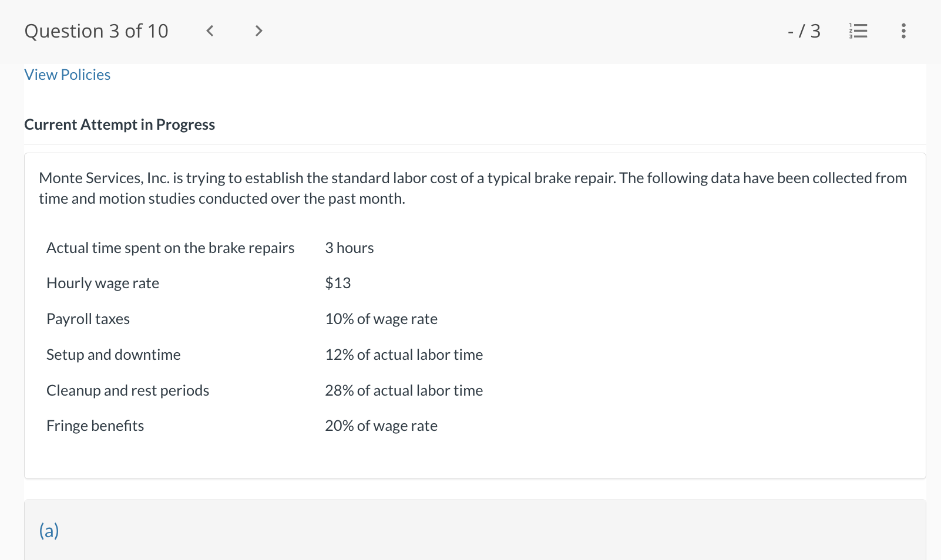Click the "$13" wage value

(338, 283)
